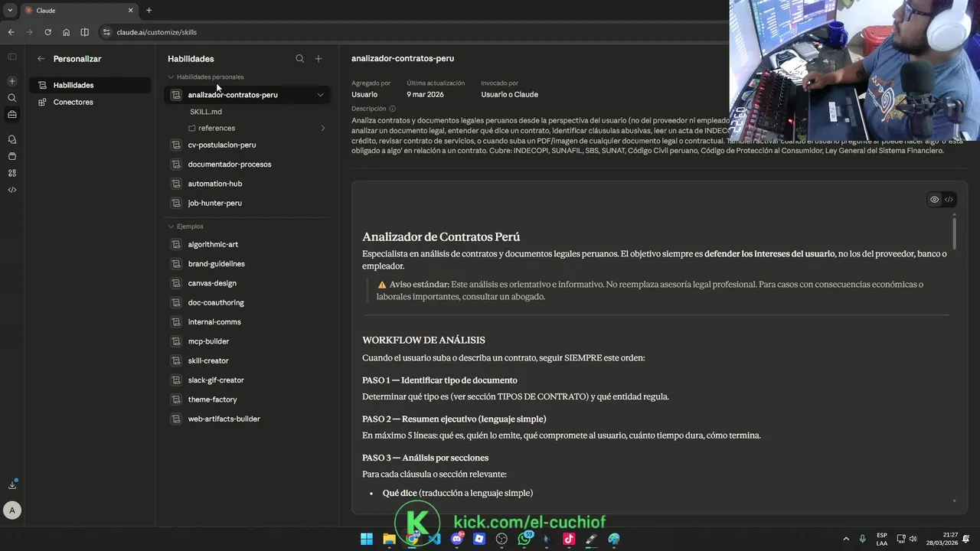Search skills with magnifier icon
980x551 pixels.
[x=300, y=59]
